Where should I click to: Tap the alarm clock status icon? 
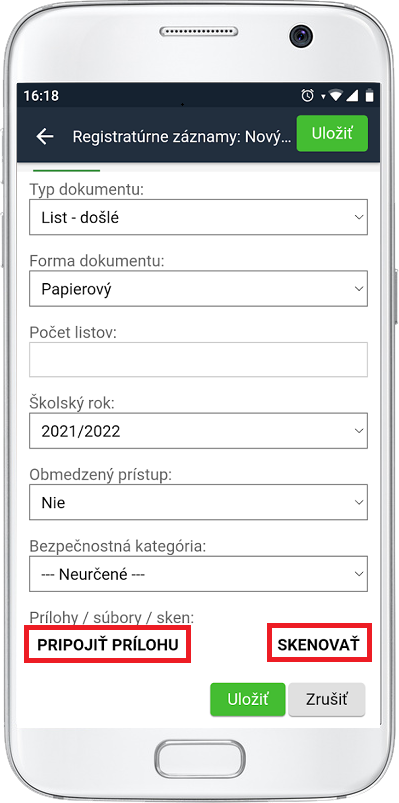(307, 95)
